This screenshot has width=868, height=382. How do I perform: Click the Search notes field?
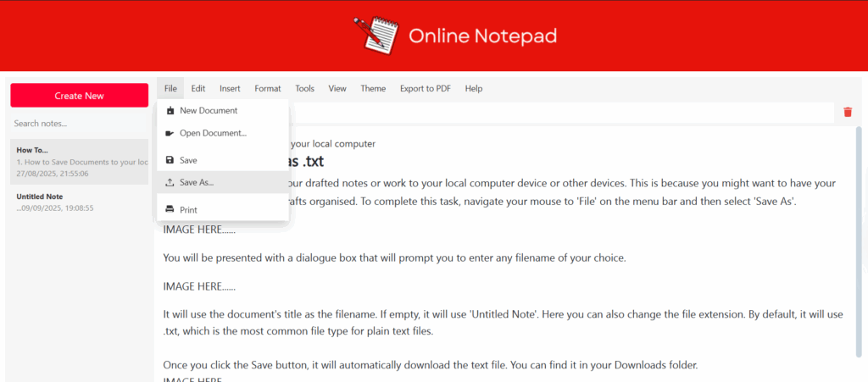coord(79,124)
